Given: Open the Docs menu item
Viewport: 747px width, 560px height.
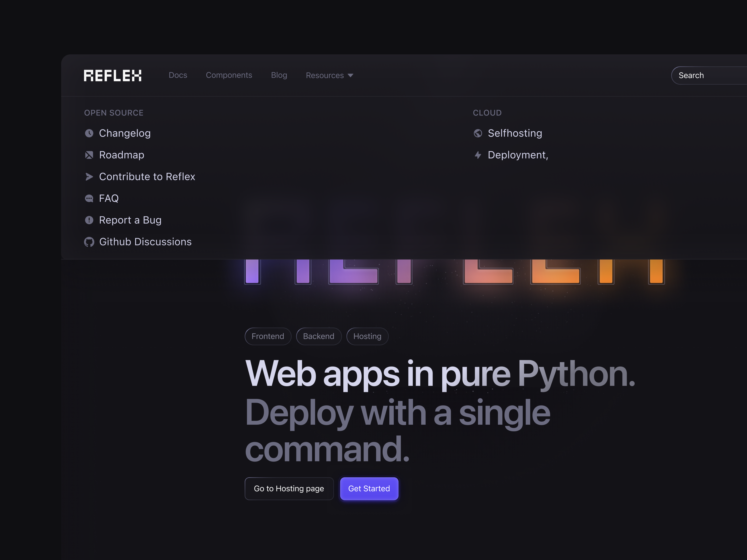Looking at the screenshot, I should tap(178, 75).
